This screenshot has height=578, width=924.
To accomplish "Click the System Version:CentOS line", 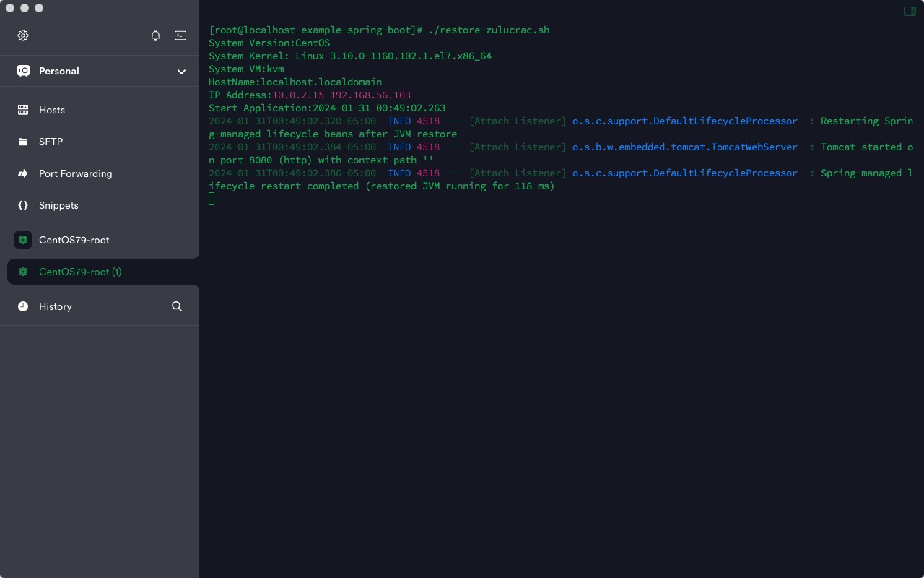I will click(x=269, y=43).
